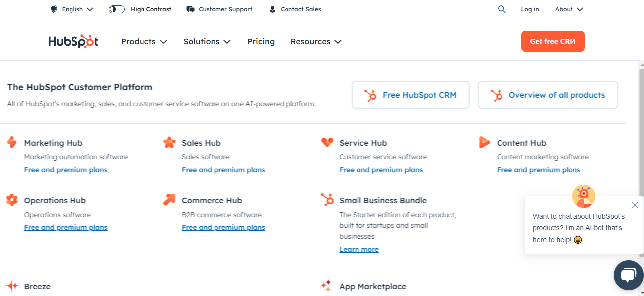Viewport: 644px width, 296px height.
Task: Click the Content Hub heading
Action: tap(521, 143)
